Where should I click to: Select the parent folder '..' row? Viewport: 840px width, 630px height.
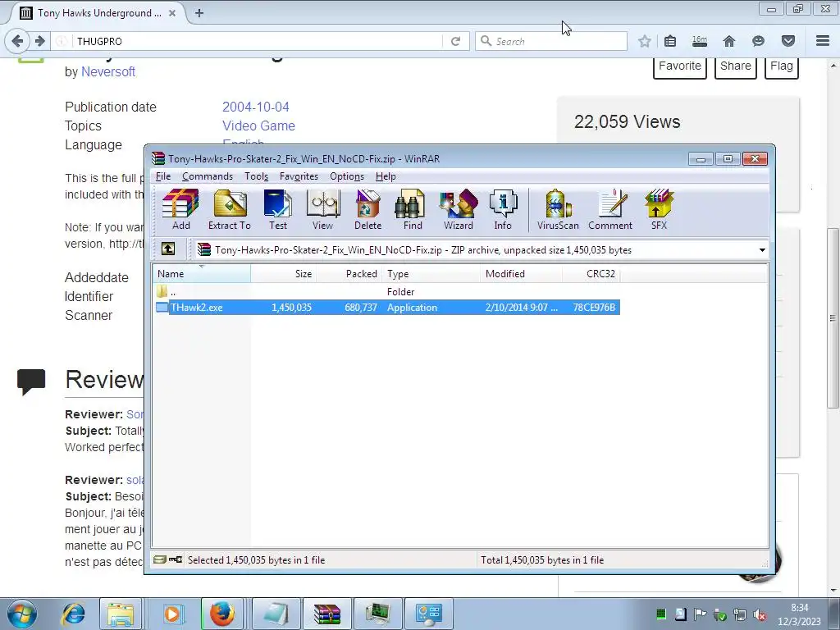click(387, 292)
